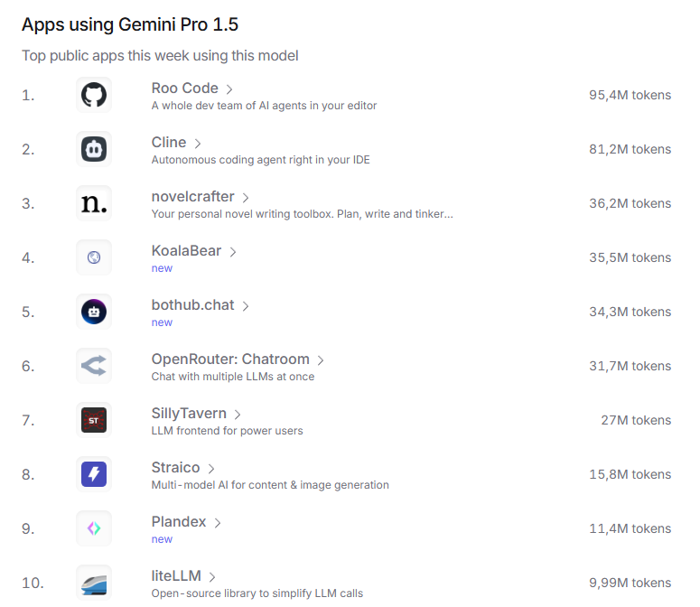This screenshot has height=607, width=700.
Task: Open the liteLLM train icon
Action: pyautogui.click(x=94, y=583)
